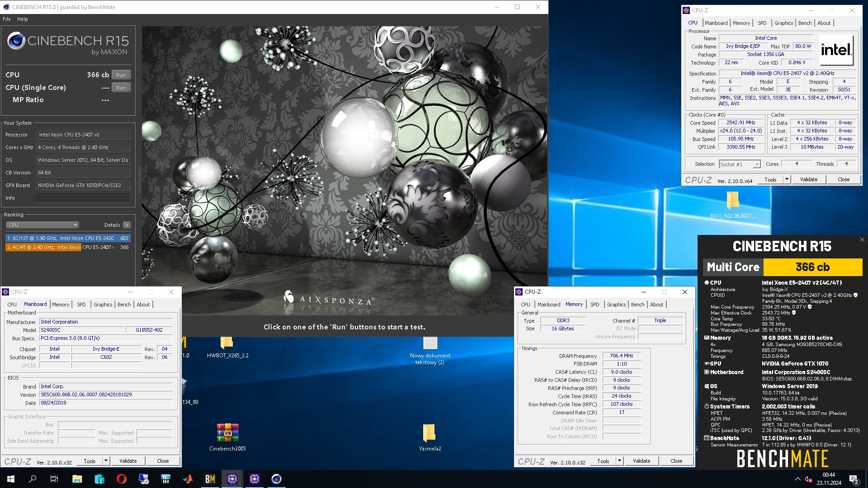Show hidden system tray icons
Screen dimensions: 868x488
click(x=797, y=479)
